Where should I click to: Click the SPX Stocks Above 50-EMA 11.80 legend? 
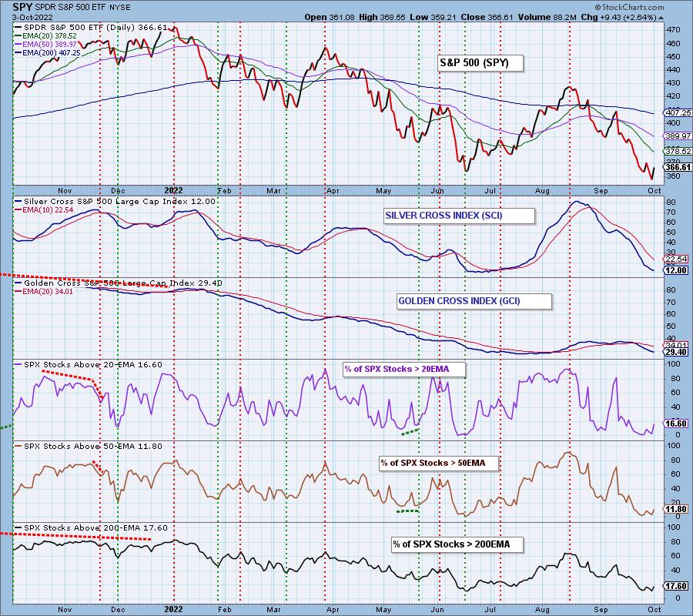click(x=89, y=447)
